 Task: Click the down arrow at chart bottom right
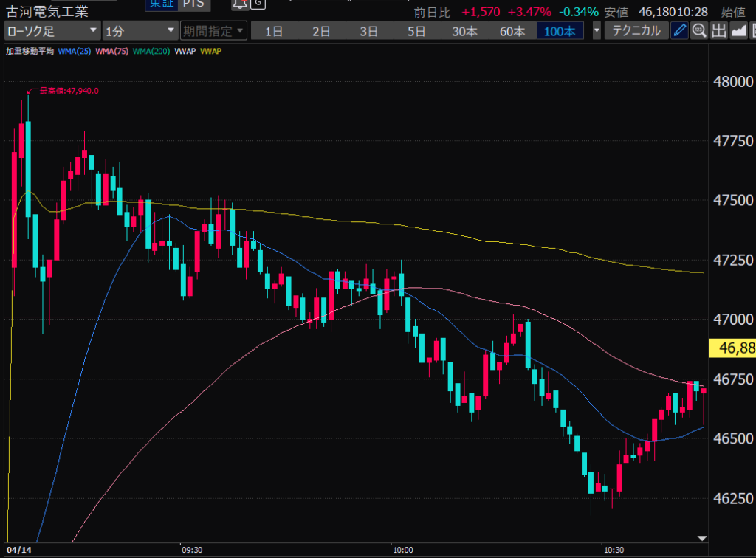(702, 538)
